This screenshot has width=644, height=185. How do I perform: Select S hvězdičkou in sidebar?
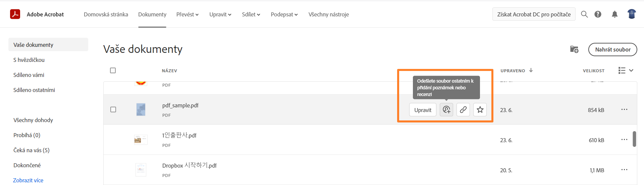coord(29,60)
